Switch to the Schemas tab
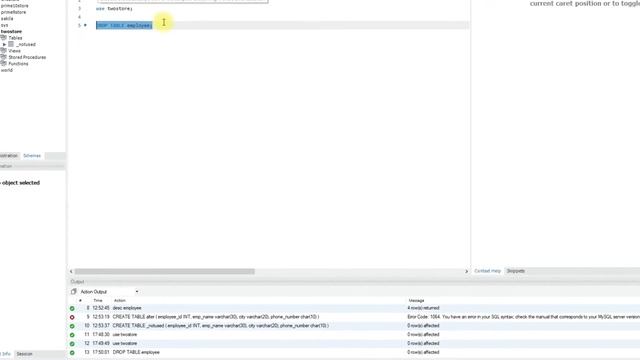 32,156
